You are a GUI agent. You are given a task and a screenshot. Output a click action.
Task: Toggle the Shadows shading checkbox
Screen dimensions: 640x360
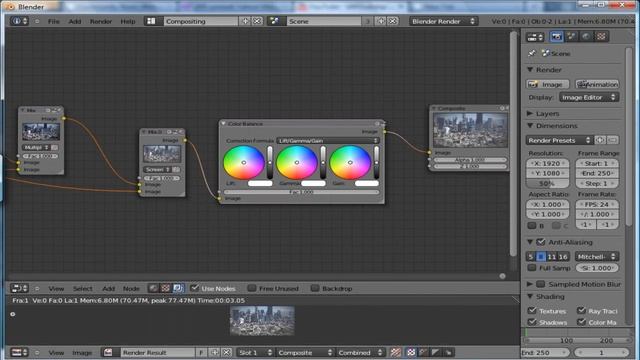click(x=532, y=322)
